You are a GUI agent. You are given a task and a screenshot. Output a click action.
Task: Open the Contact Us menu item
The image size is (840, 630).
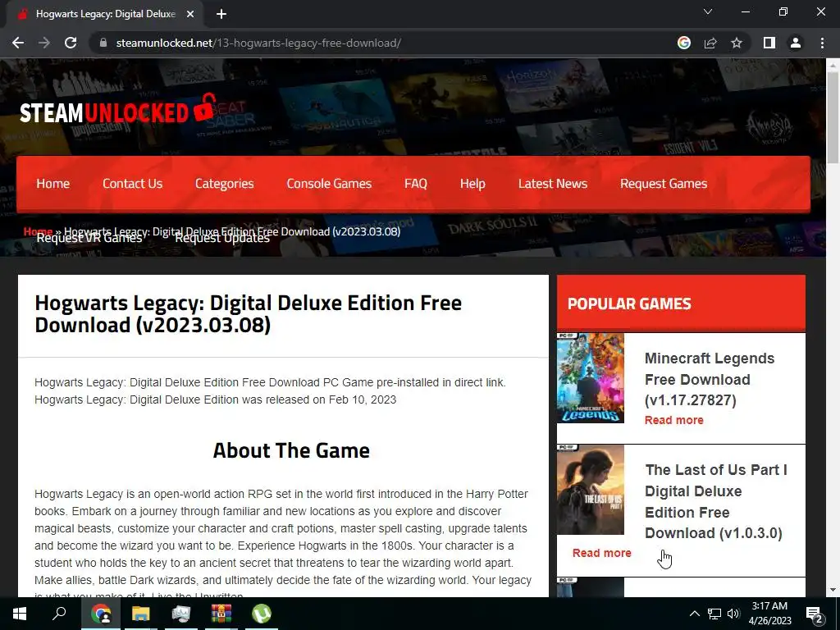pos(132,183)
